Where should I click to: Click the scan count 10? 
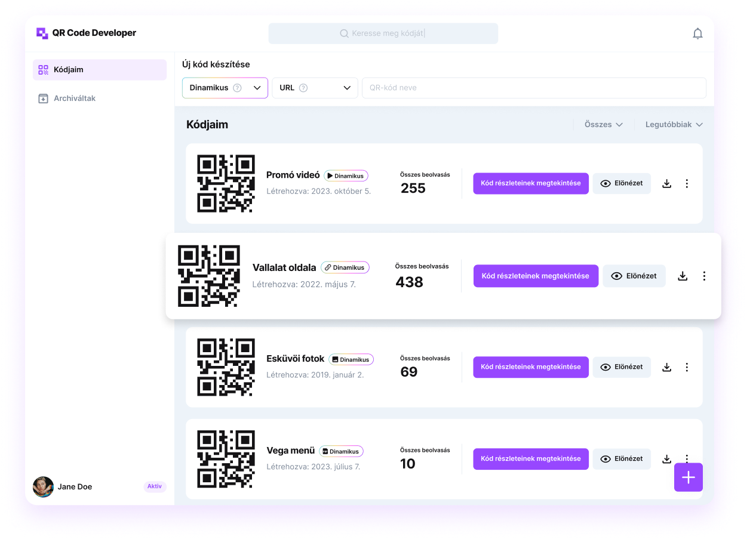[x=408, y=464]
